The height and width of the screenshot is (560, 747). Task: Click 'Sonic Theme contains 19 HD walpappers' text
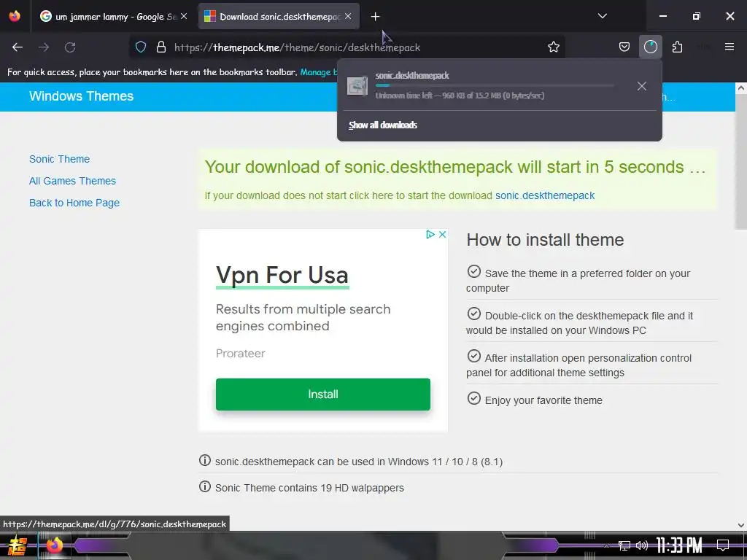pyautogui.click(x=309, y=488)
